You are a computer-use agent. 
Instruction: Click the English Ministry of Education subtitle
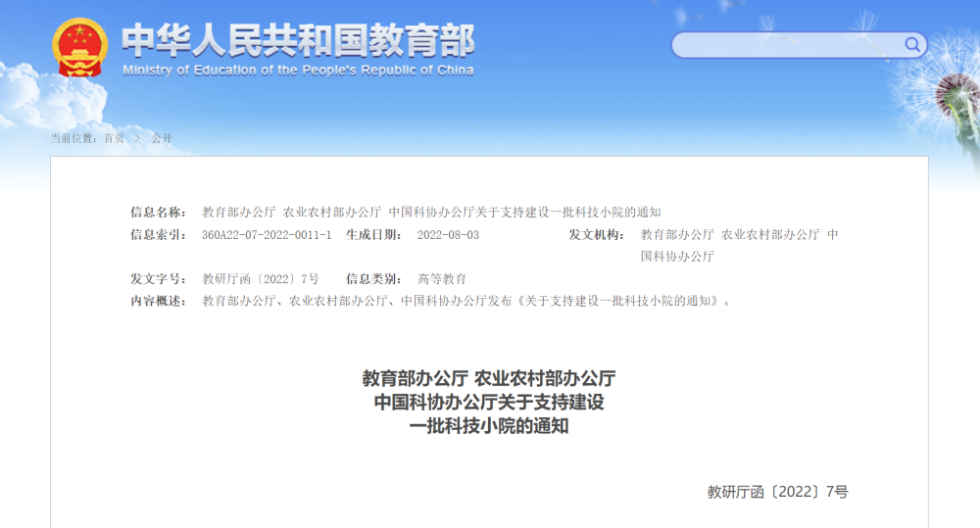[297, 71]
